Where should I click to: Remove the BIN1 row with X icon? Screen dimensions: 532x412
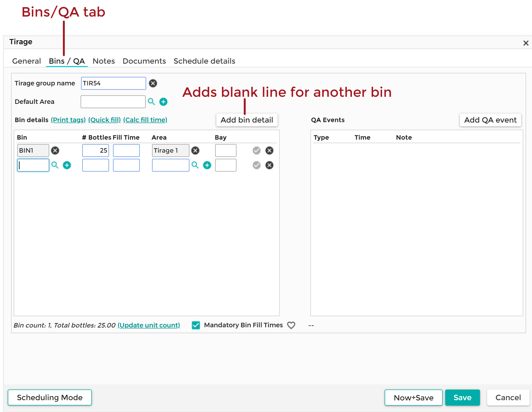[x=269, y=151]
